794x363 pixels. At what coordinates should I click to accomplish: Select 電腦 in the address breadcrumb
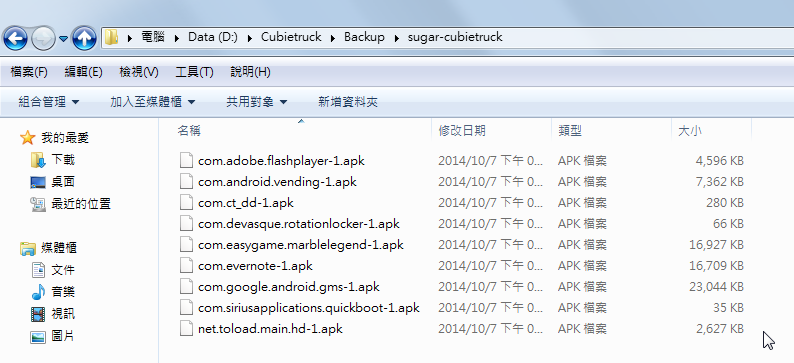pyautogui.click(x=153, y=37)
